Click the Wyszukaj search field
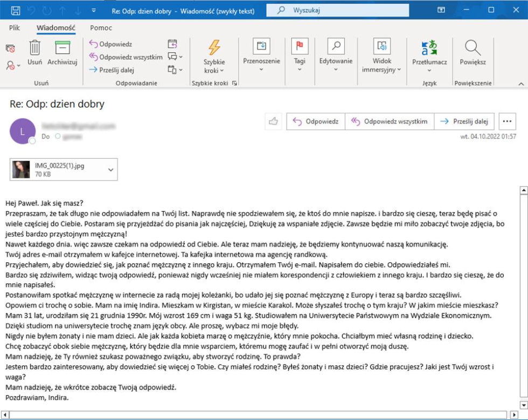528x420 pixels. [x=337, y=10]
